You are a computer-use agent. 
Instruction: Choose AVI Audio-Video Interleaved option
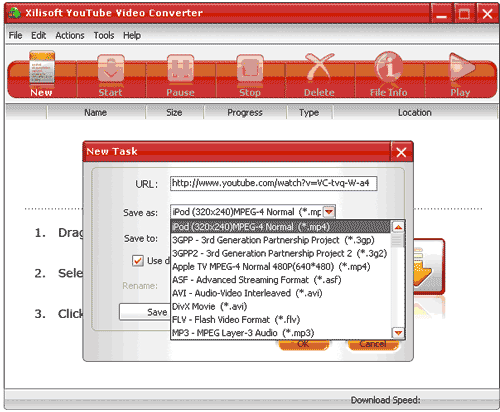click(x=280, y=293)
